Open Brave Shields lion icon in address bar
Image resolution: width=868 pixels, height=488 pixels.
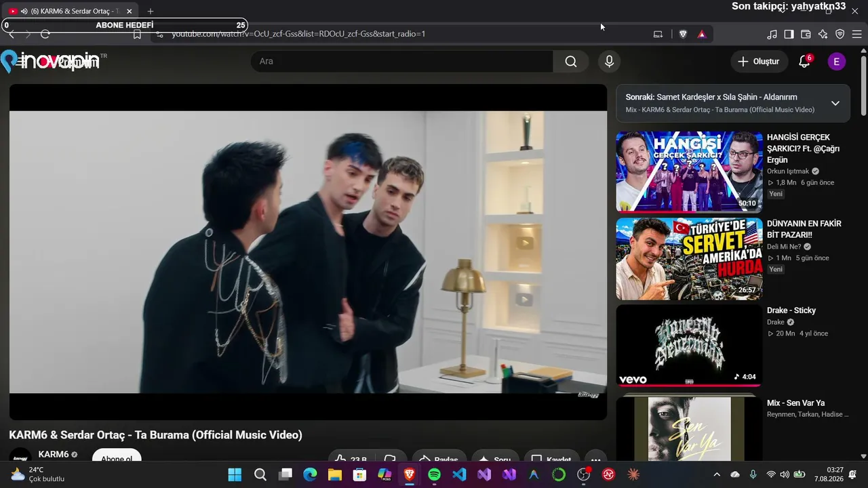tap(683, 34)
